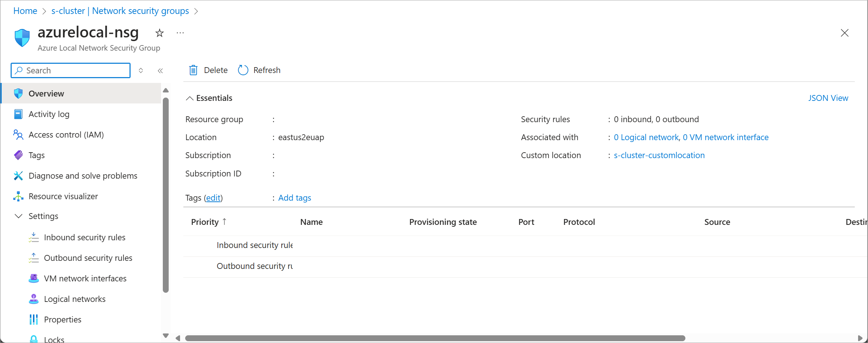
Task: Open the JSON View link
Action: coord(828,98)
